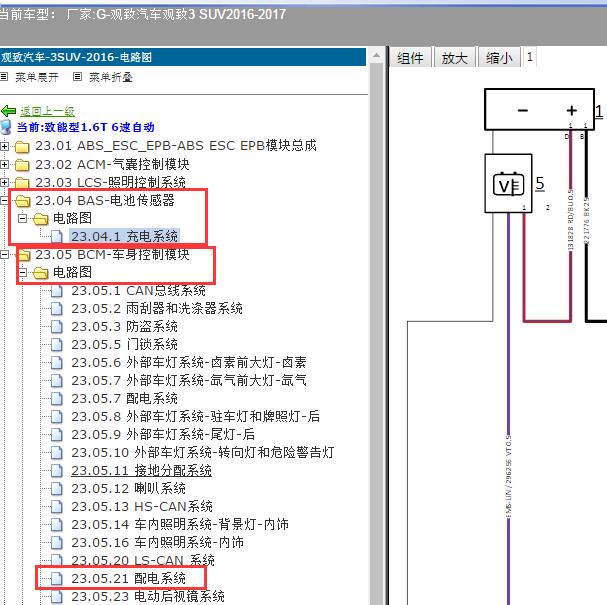Expand the 23.03 LCS-照明控制系统 node
Viewport: 607px width, 605px height.
point(4,182)
